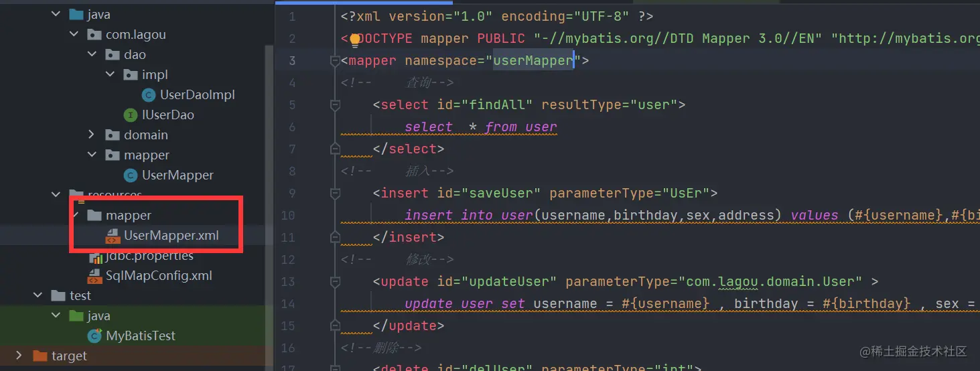Click the dao package folder icon
Image resolution: width=980 pixels, height=371 pixels.
[x=113, y=54]
